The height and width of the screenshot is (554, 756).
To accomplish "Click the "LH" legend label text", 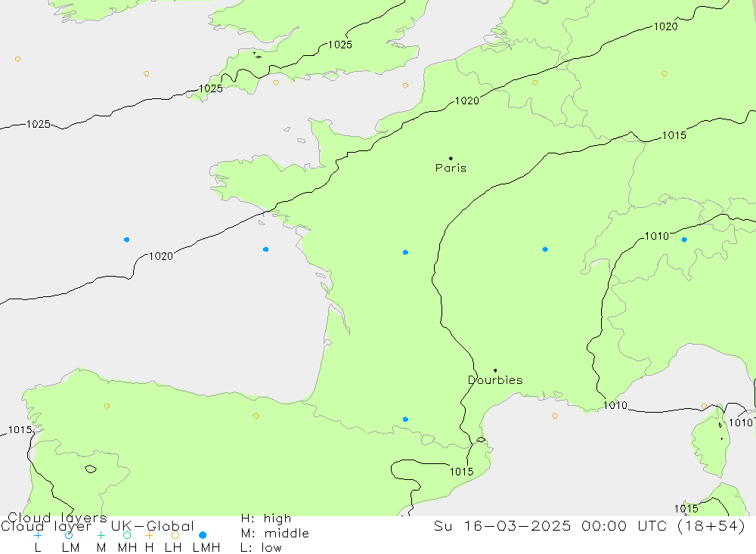I will coord(172,548).
